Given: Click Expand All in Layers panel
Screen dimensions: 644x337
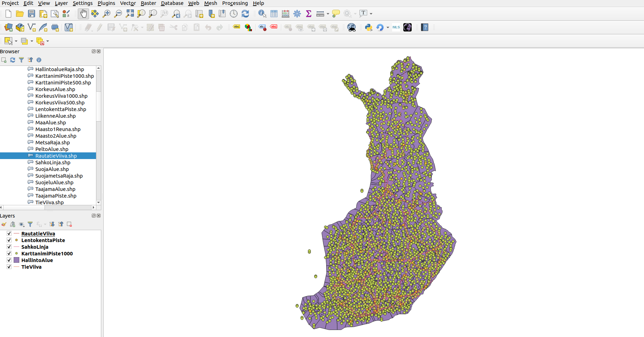Looking at the screenshot, I should pos(52,224).
